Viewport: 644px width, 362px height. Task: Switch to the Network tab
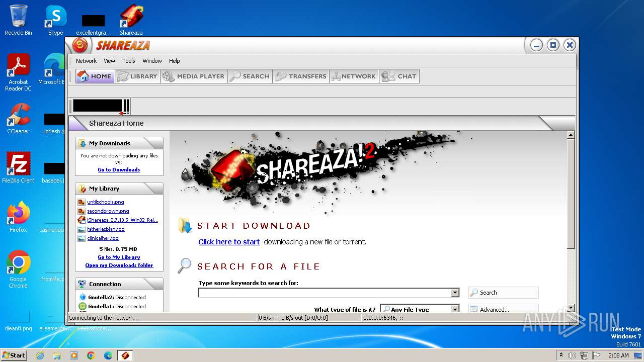coord(354,76)
